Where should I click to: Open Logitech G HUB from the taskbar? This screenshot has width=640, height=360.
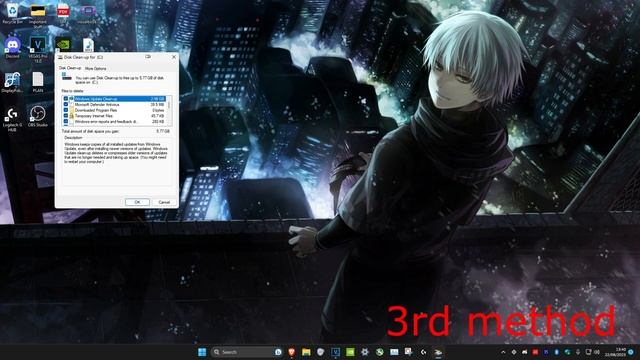423,352
